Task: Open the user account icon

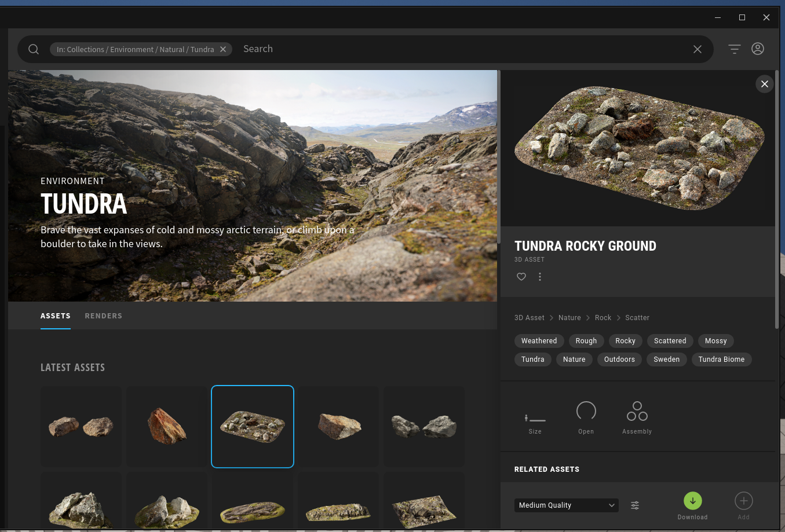Action: [758, 49]
